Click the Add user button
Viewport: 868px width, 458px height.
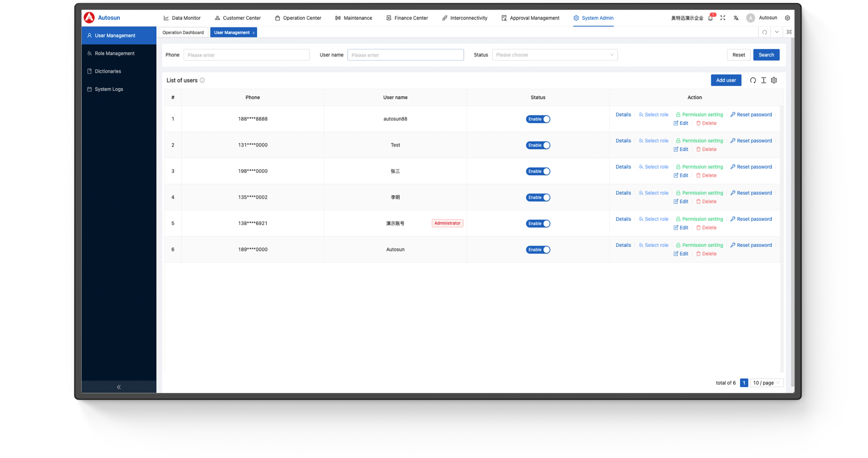(x=726, y=80)
